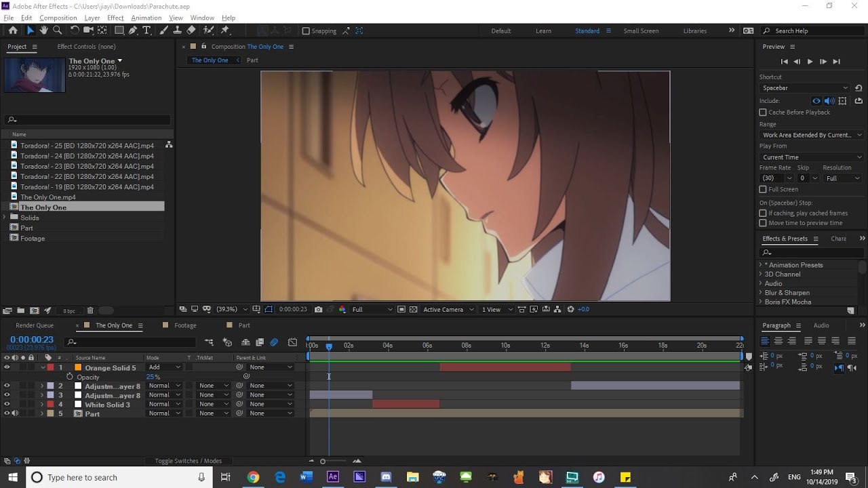868x488 pixels.
Task: Select the Eraser tool
Action: coord(191,30)
